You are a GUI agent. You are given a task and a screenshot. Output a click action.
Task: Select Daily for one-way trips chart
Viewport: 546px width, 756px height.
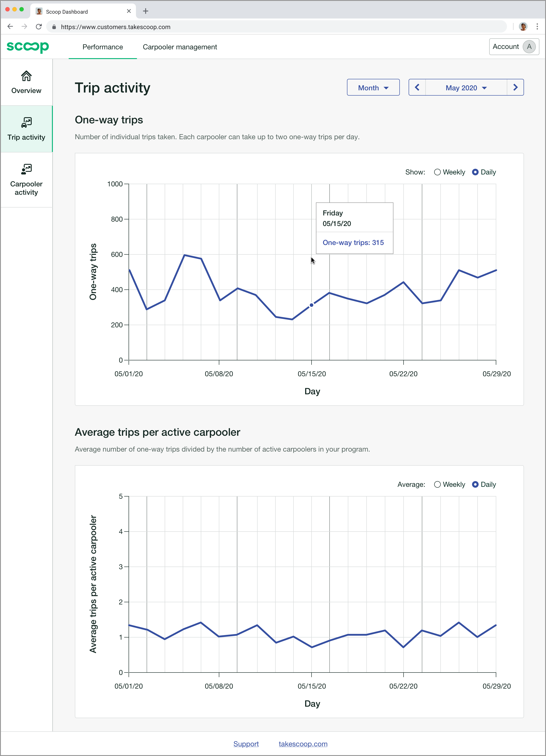point(475,172)
